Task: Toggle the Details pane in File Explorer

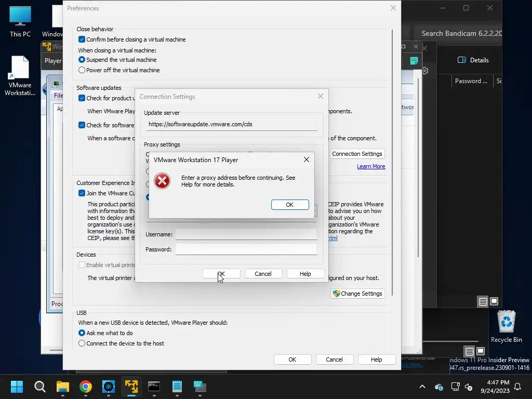Action: [x=473, y=60]
